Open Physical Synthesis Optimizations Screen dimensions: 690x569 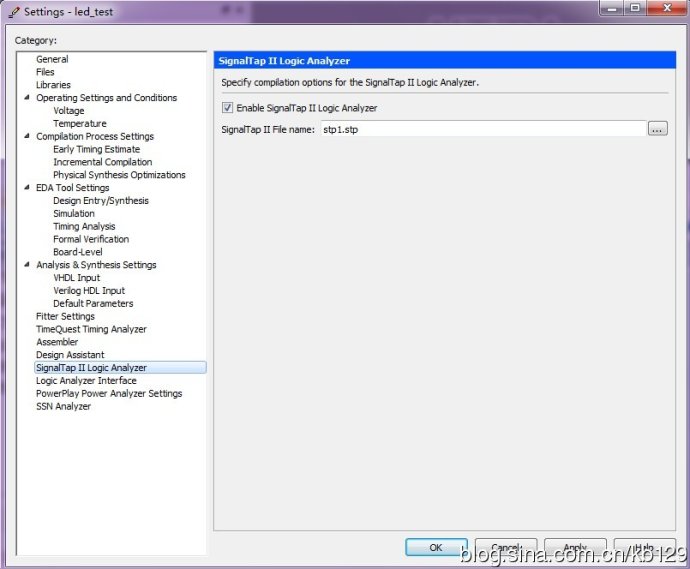pyautogui.click(x=119, y=175)
